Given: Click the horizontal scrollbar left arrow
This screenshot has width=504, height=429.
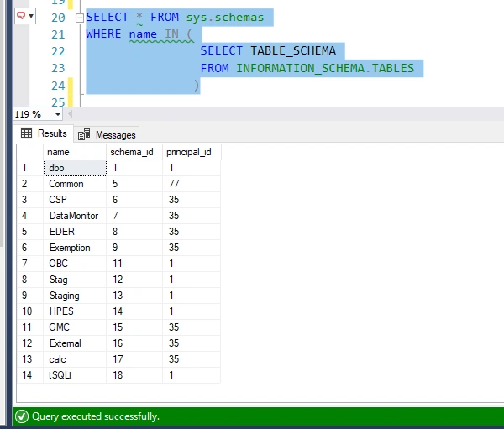Looking at the screenshot, I should click(70, 114).
